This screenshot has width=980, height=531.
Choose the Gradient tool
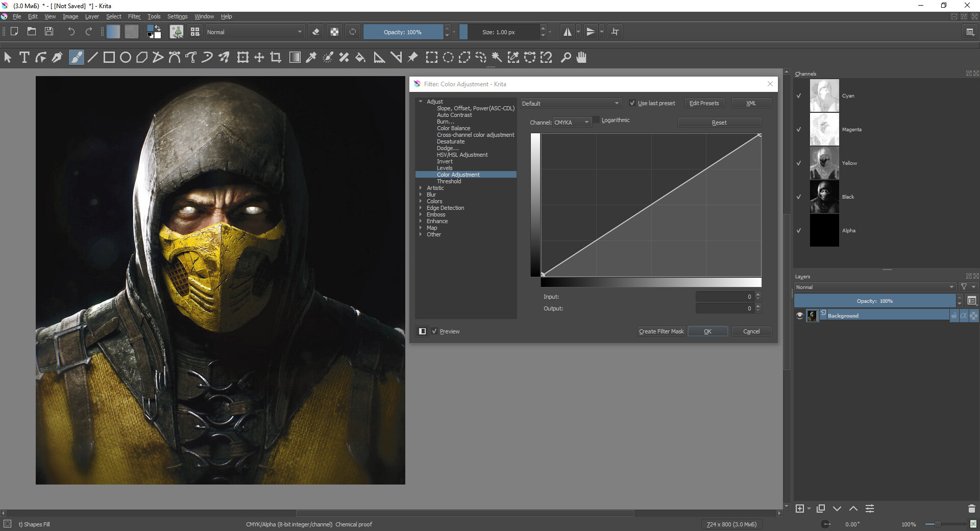(x=295, y=58)
